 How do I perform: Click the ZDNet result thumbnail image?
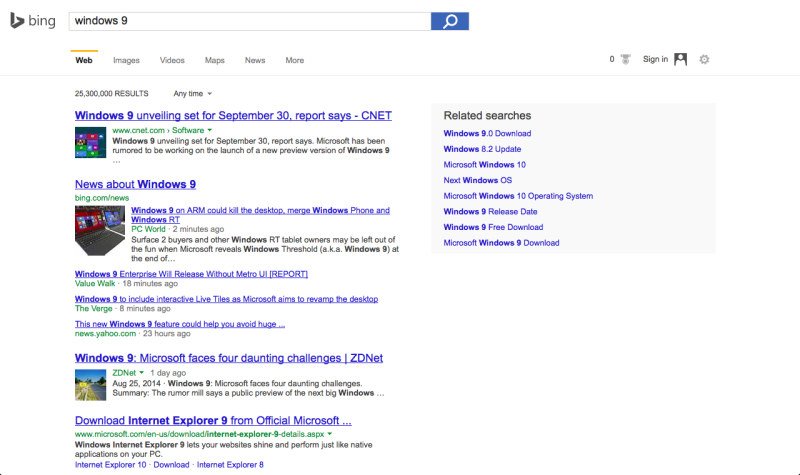(90, 385)
